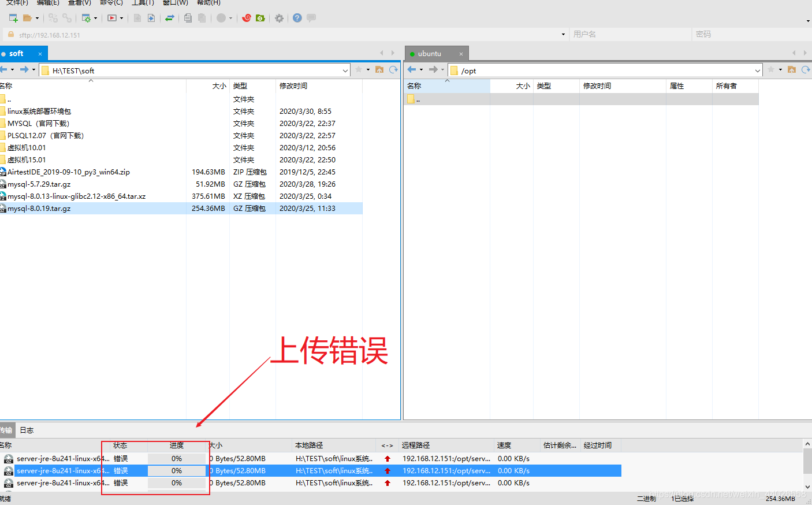Sort remote files by 所有者 column
Viewport: 812px width, 505px height.
[735, 86]
